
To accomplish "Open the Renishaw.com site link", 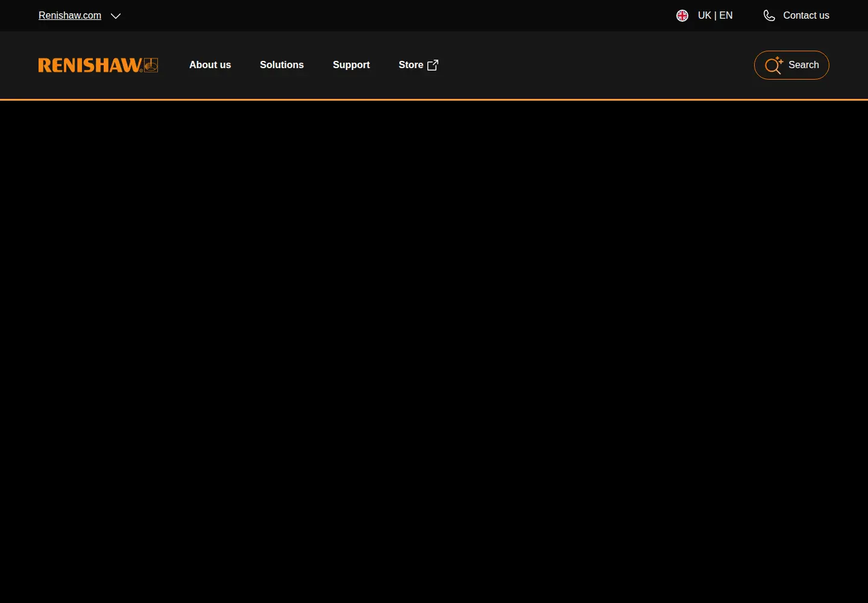I will [70, 16].
